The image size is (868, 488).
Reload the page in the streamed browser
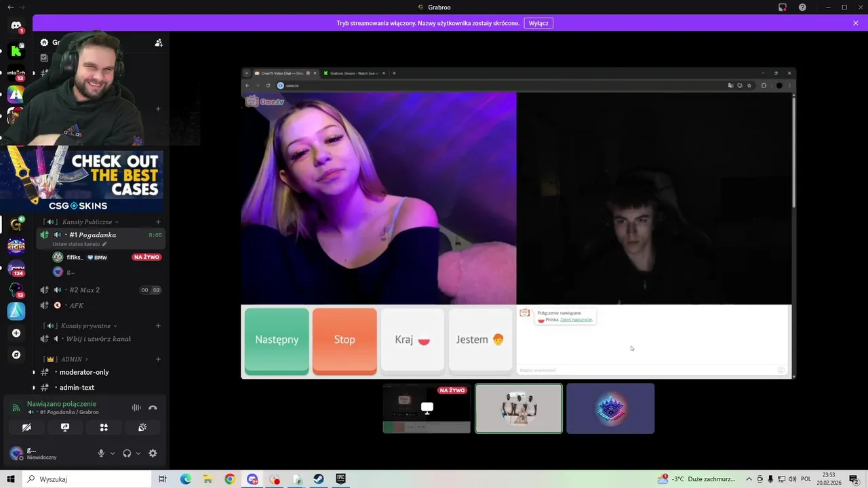[x=268, y=85]
